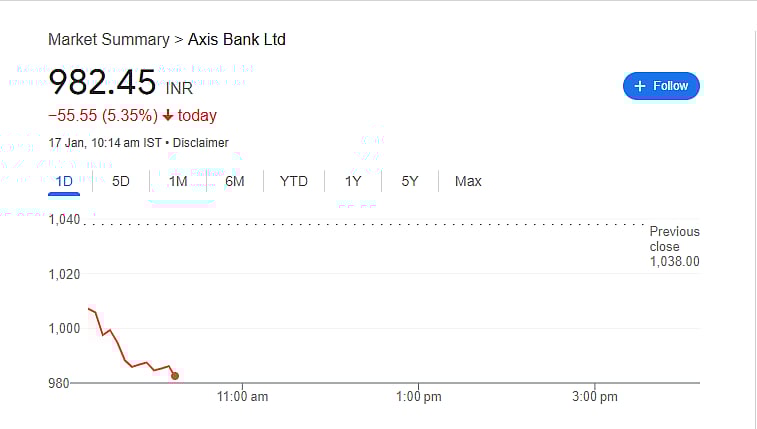Viewport: 757px width, 429px height.
Task: Click the Axis Bank Ltd title
Action: [x=237, y=40]
